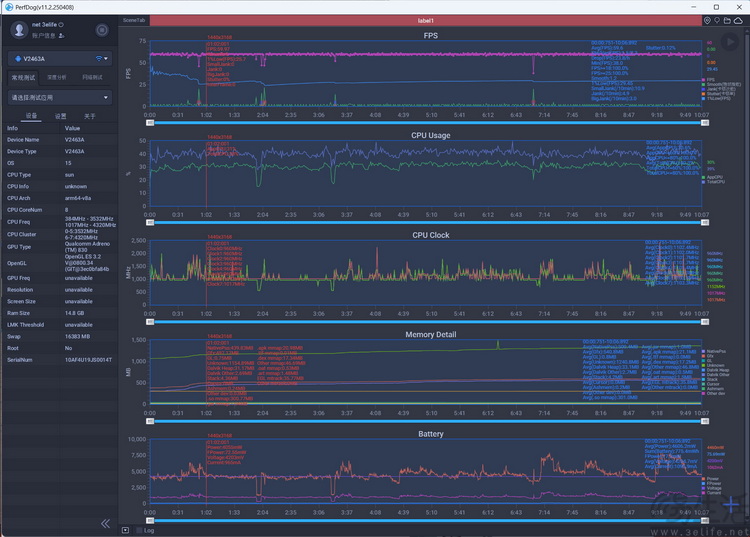
Task: Click the CPU Arch value arm64-v8a
Action: (78, 198)
